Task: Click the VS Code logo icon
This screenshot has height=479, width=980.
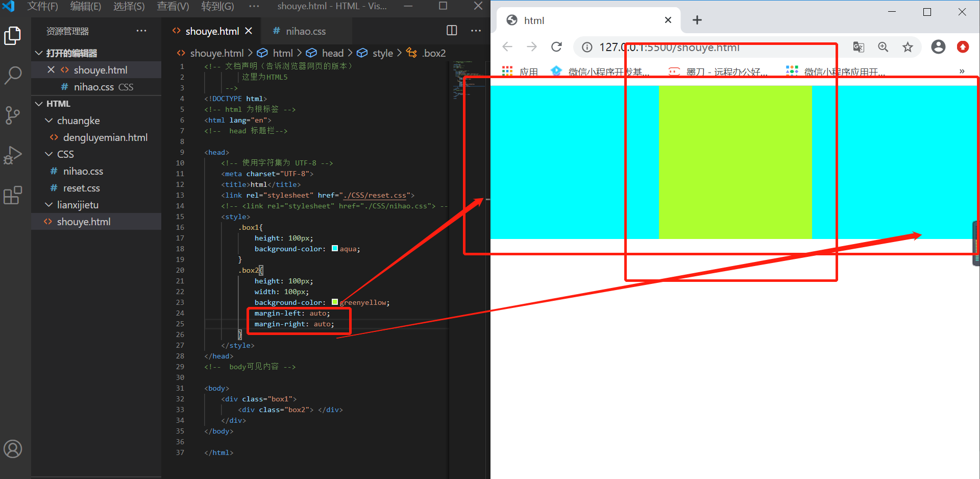Action: click(9, 6)
